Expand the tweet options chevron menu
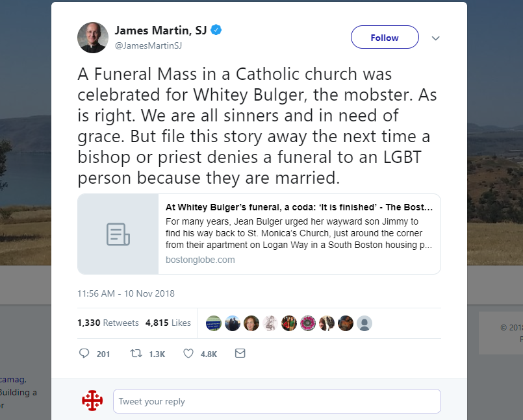The image size is (523, 420). [x=436, y=38]
